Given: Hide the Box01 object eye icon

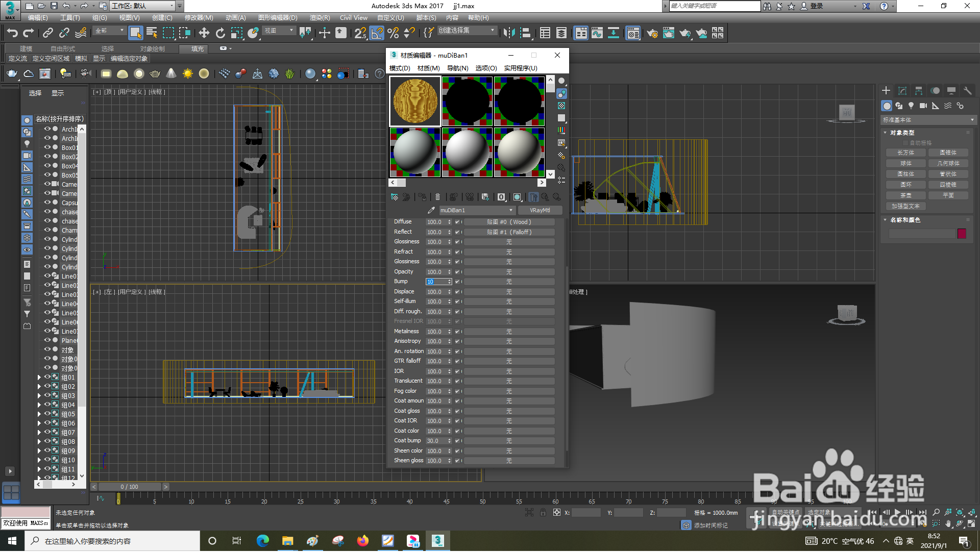Looking at the screenshot, I should click(47, 147).
